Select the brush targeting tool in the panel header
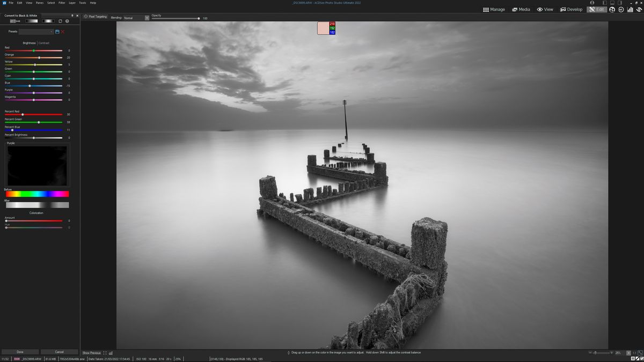This screenshot has height=362, width=644. 14,21
